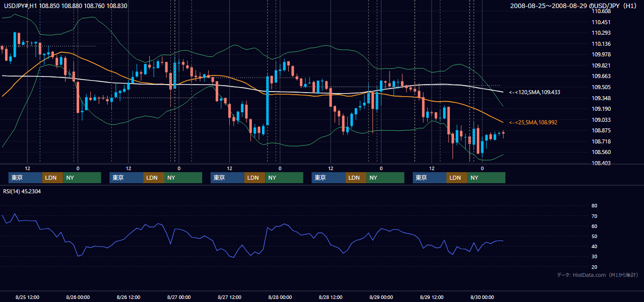The height and width of the screenshot is (302, 644).
Task: Click the 108.560 price axis label
Action: (x=601, y=152)
